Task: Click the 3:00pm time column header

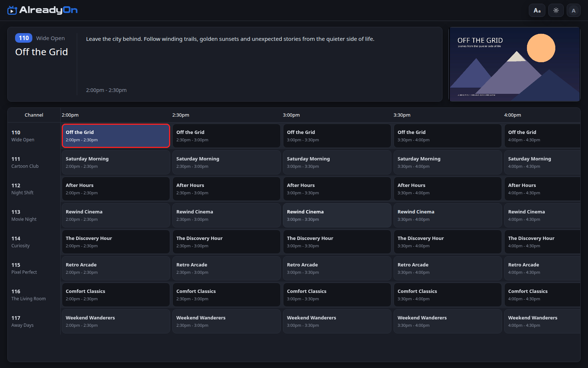Action: [x=291, y=115]
